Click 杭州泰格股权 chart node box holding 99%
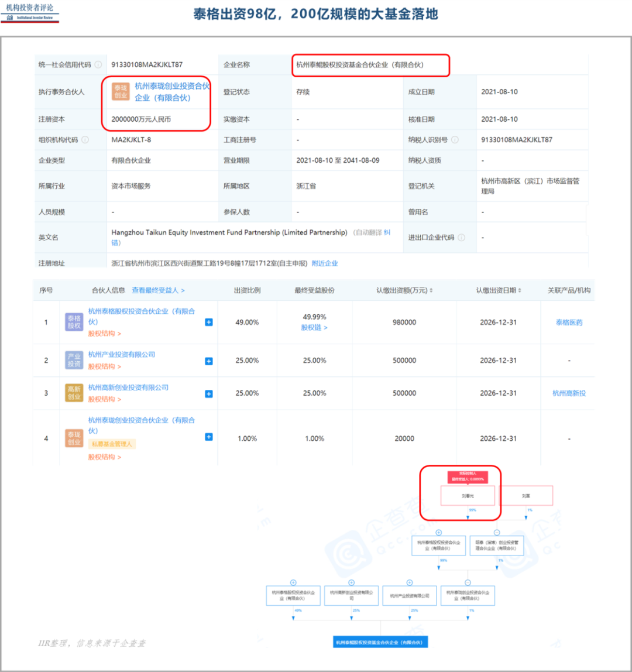 click(439, 546)
